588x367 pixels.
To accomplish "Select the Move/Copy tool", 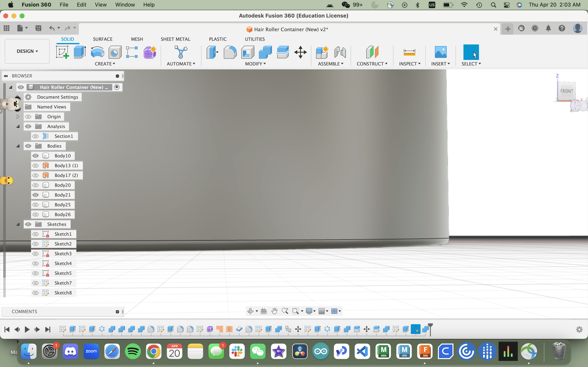I will click(x=301, y=52).
